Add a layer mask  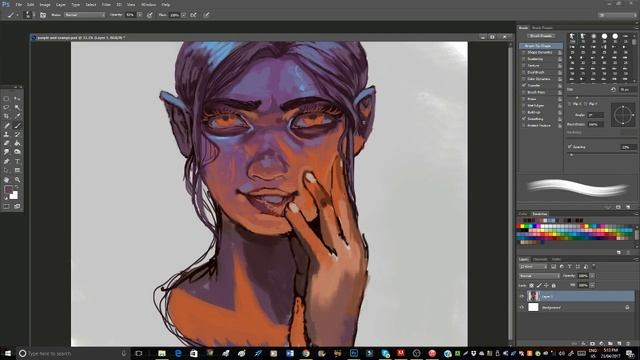(x=592, y=344)
